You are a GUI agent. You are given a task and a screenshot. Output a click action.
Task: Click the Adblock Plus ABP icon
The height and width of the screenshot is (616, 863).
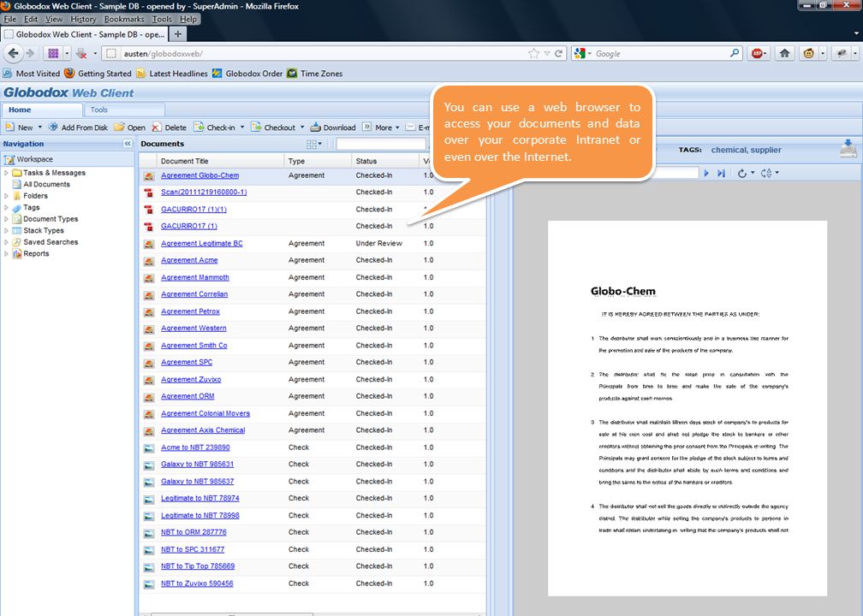pyautogui.click(x=758, y=53)
